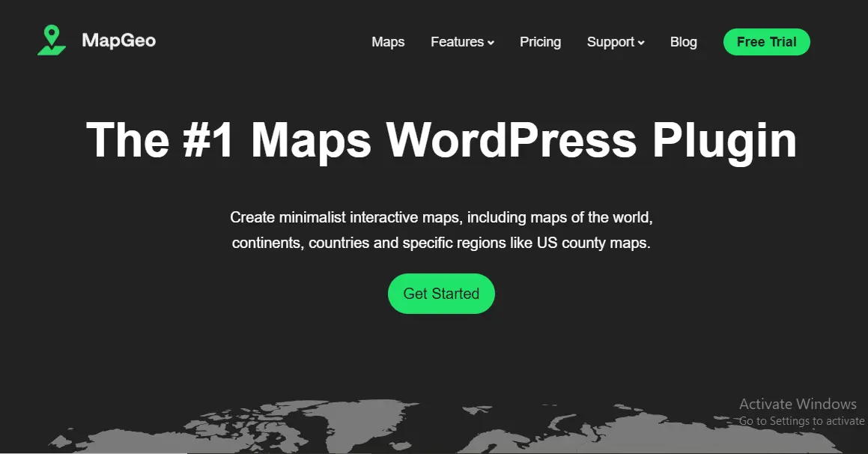Image resolution: width=868 pixels, height=454 pixels.
Task: Open the Maps navigation menu item
Action: [x=387, y=42]
